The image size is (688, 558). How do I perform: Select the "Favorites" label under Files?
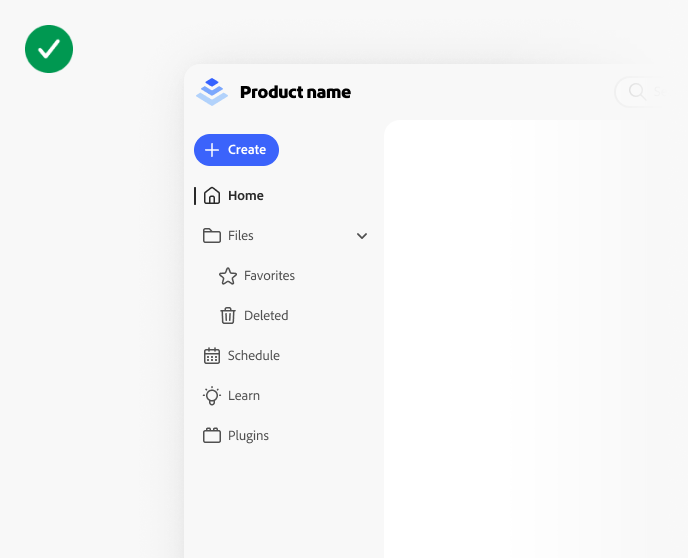point(269,275)
